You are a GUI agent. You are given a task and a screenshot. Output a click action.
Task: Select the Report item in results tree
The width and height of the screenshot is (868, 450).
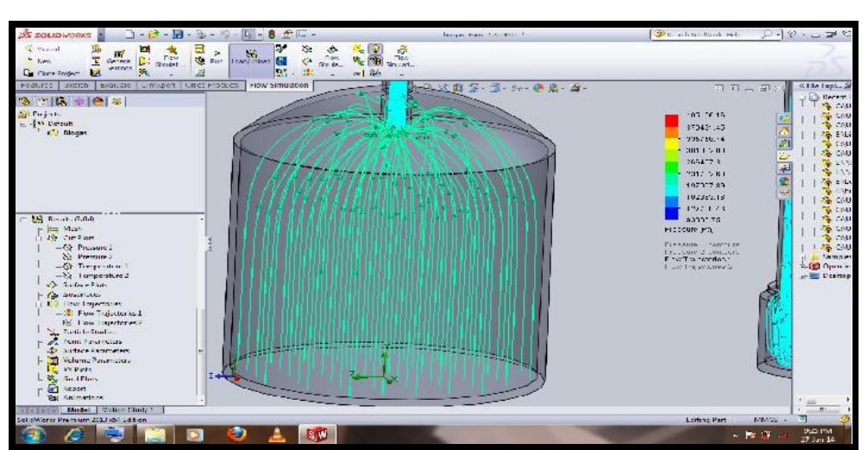tap(66, 389)
